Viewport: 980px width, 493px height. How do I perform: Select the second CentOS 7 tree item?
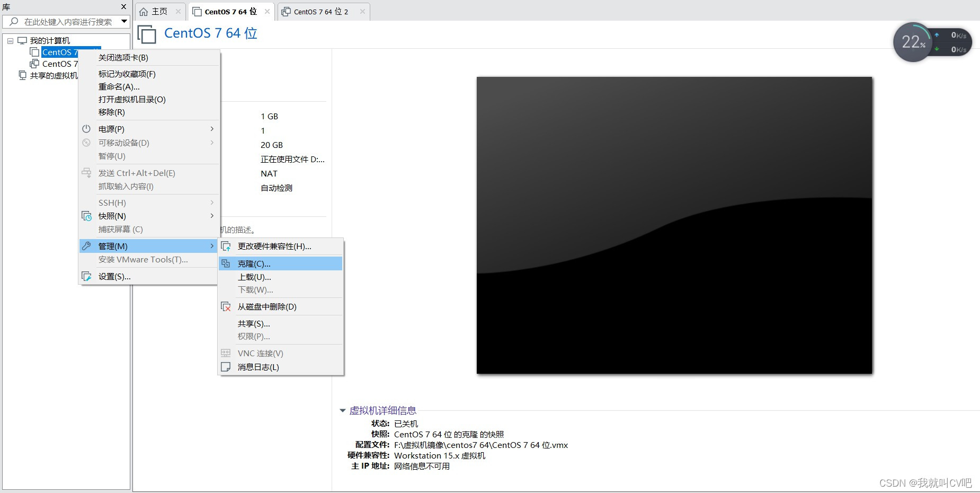(60, 64)
